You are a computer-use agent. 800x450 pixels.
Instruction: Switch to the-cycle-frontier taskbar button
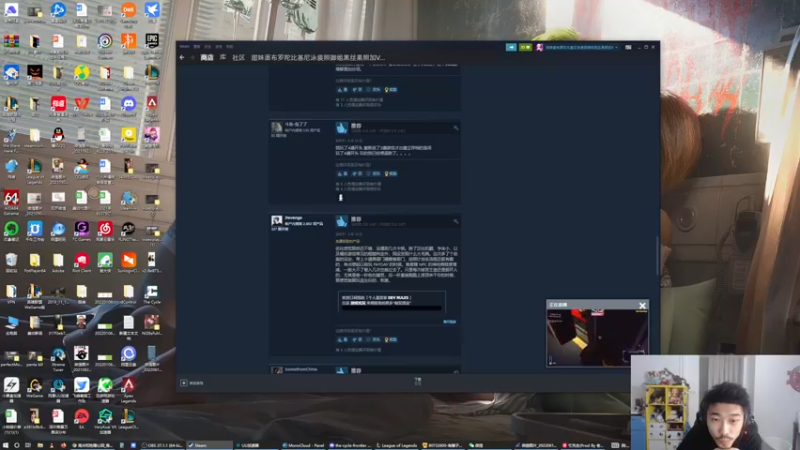pyautogui.click(x=351, y=445)
